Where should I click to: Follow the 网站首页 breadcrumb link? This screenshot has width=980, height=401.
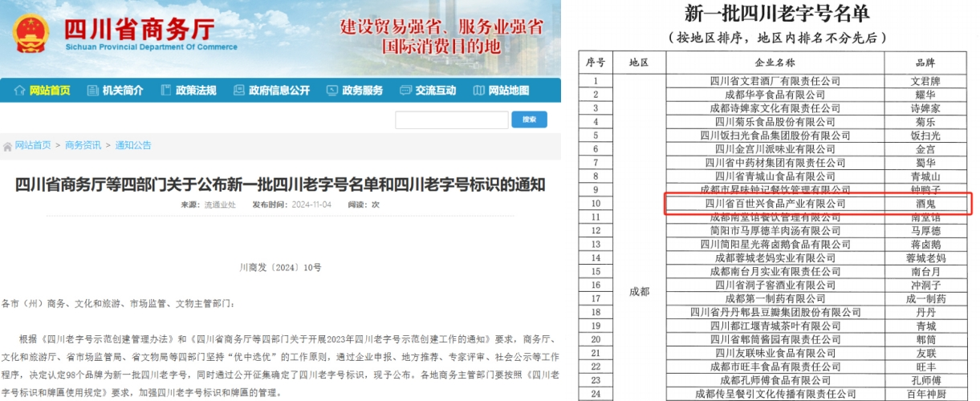coord(33,145)
